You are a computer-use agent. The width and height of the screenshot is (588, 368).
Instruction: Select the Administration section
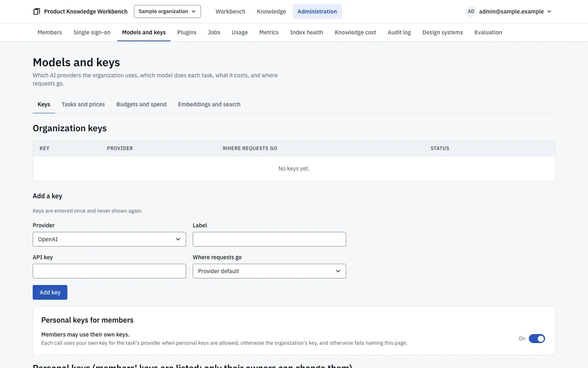(x=317, y=11)
